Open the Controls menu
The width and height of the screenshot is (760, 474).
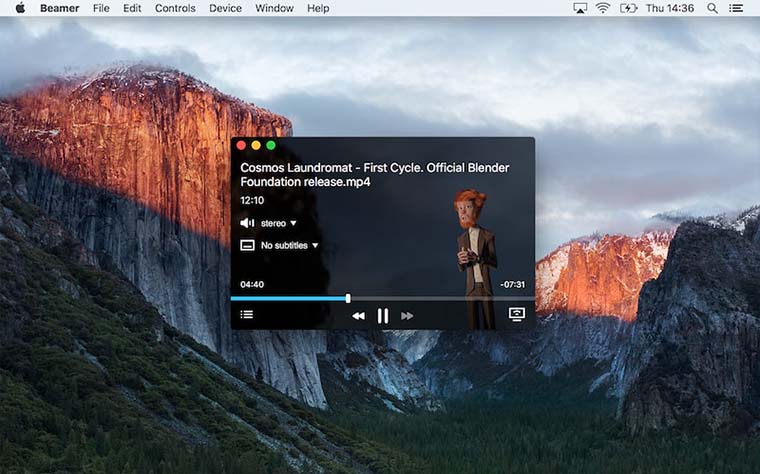pyautogui.click(x=175, y=8)
